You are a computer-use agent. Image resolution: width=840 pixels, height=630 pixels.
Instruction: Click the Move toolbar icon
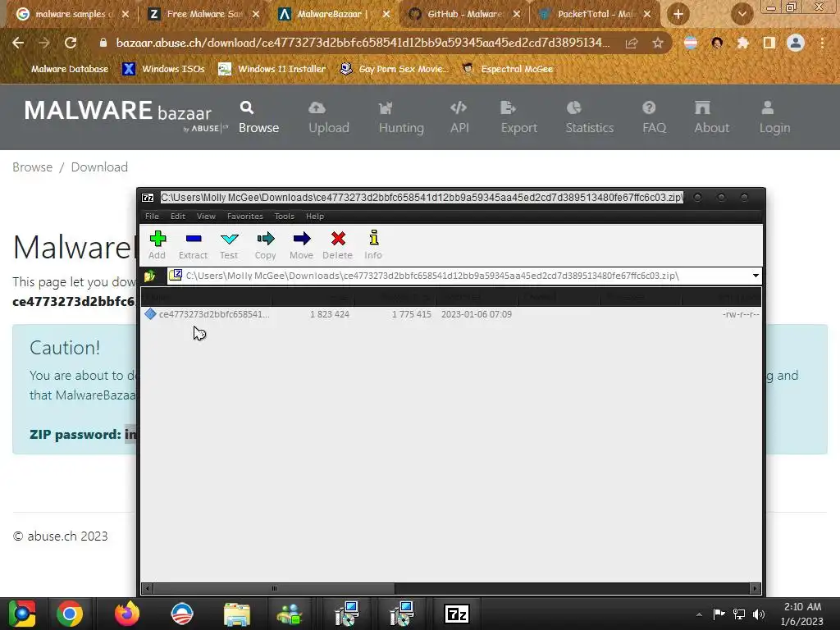301,244
